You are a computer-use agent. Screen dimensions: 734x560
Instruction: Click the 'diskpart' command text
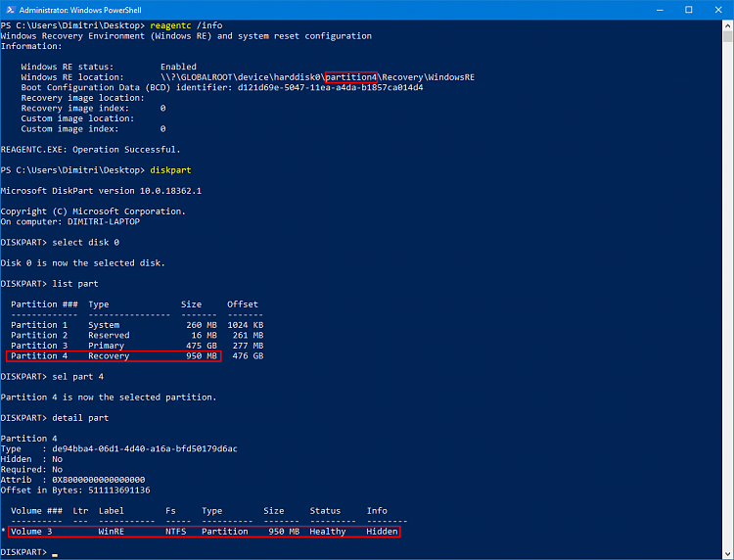coord(170,170)
